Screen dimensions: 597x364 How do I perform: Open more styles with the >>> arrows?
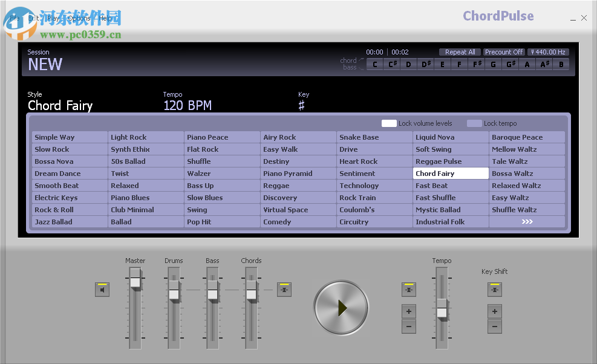tap(526, 222)
